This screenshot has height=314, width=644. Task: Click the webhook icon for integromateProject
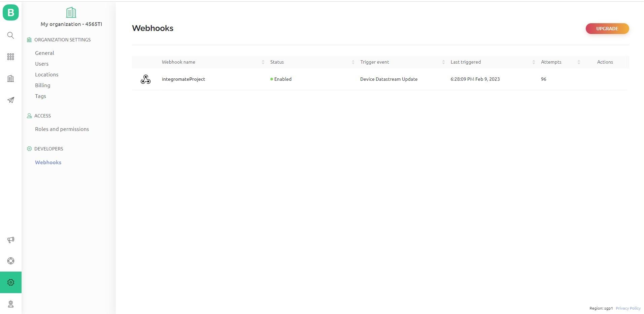tap(145, 79)
